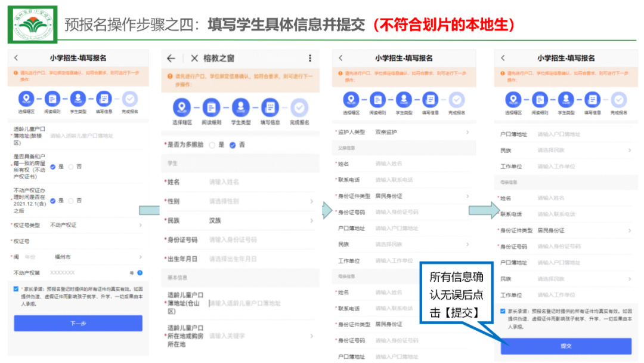Click the 出生年月日 date field
Viewport: 644px width, 363px height.
point(256,259)
